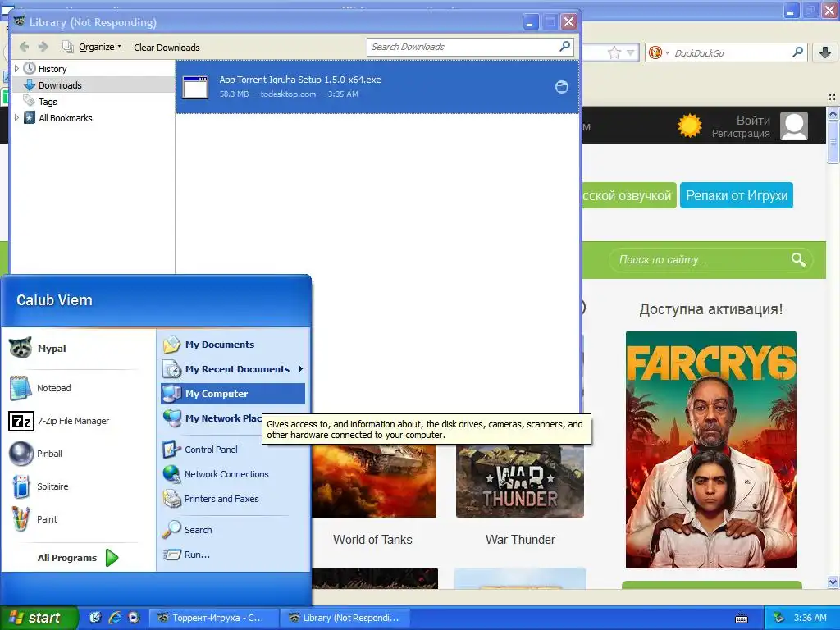Open Control Panel

pos(232,450)
